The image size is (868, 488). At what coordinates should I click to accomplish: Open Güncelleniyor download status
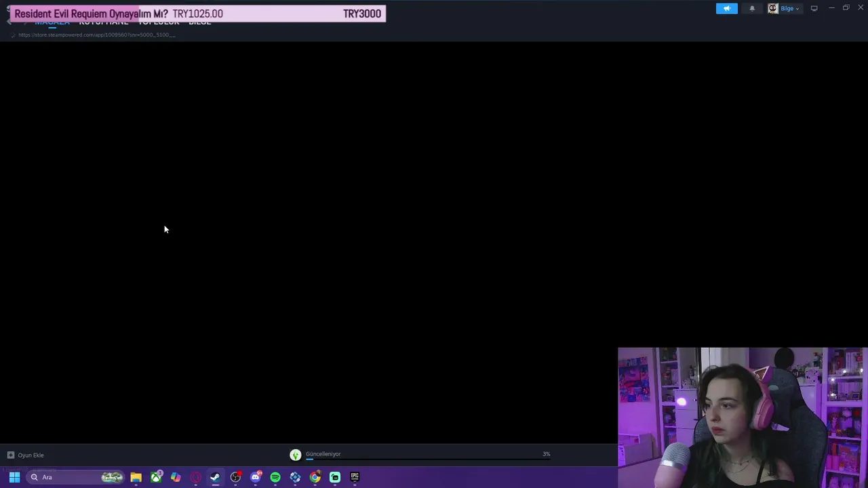pyautogui.click(x=323, y=453)
